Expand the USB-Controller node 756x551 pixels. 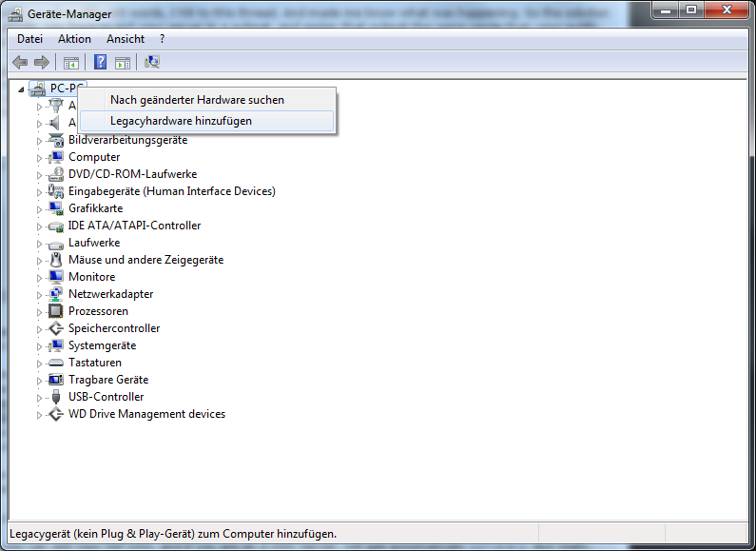(x=40, y=398)
